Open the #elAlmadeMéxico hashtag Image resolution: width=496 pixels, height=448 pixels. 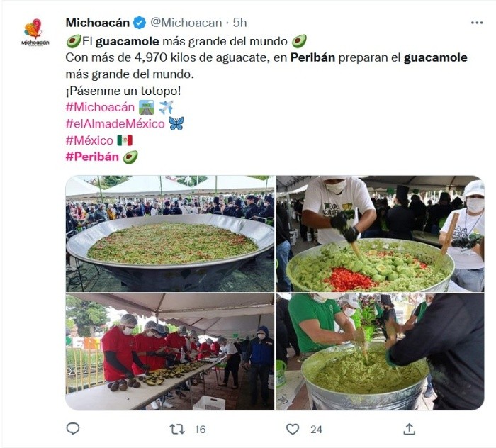115,124
